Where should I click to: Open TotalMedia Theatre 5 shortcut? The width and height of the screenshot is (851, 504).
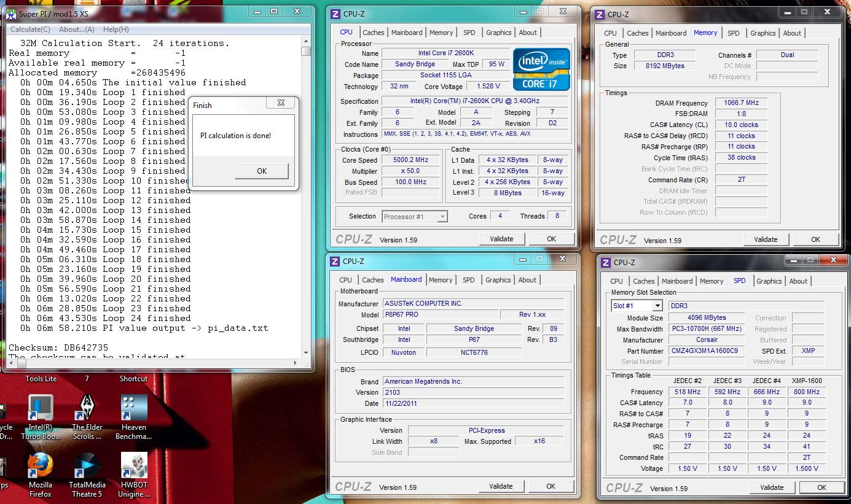(x=87, y=475)
